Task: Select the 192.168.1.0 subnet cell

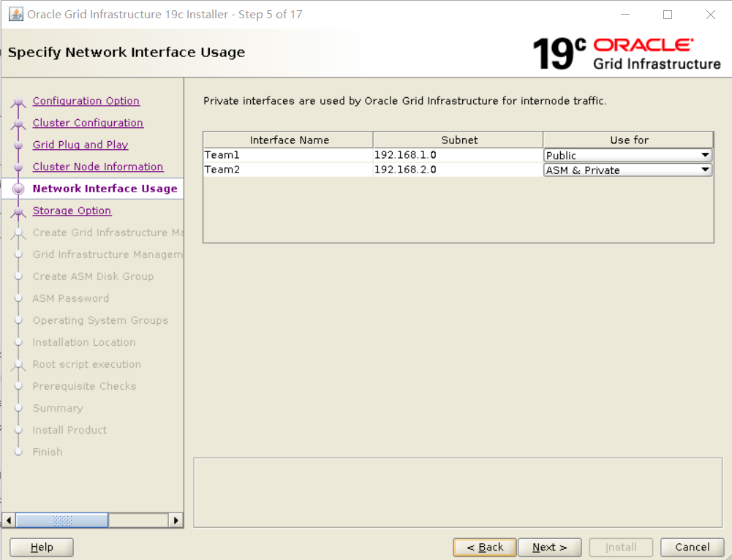Action: pos(458,155)
